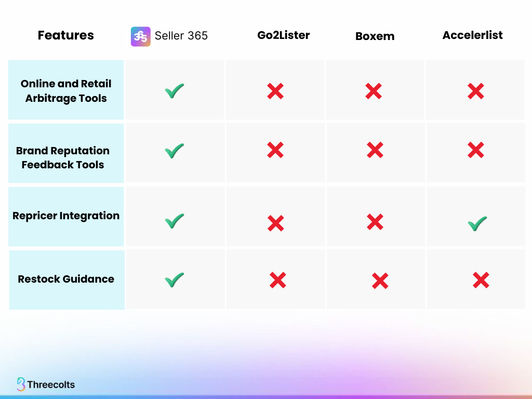This screenshot has width=532, height=399.
Task: Click Go2Lister red X for Arbitrage Tools
Action: click(x=275, y=91)
